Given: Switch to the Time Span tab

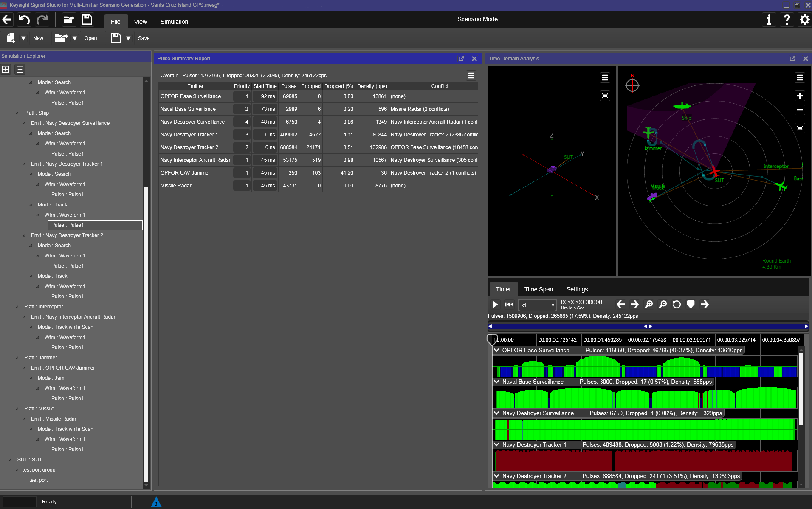Looking at the screenshot, I should (x=539, y=289).
